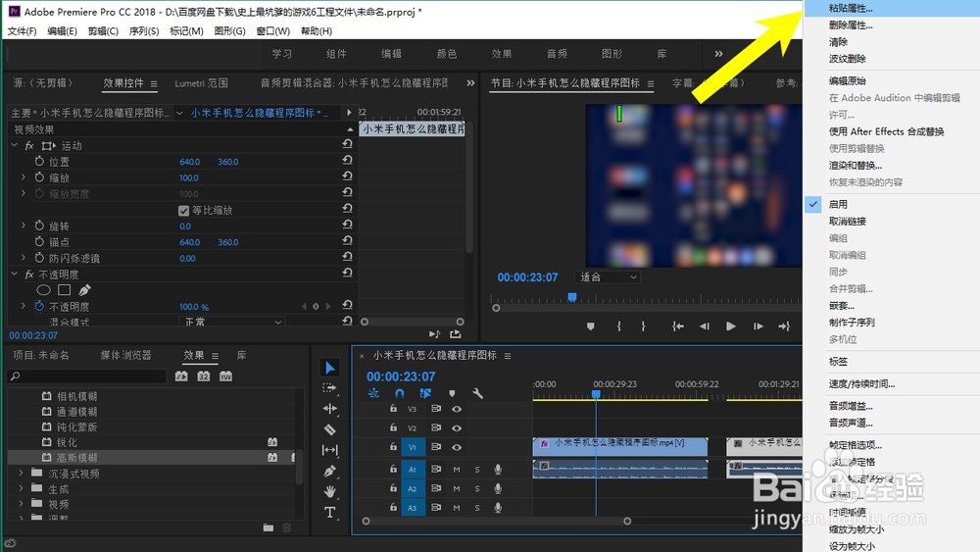Switch to Color workspace
Viewport: 980px width, 552px height.
(x=446, y=54)
